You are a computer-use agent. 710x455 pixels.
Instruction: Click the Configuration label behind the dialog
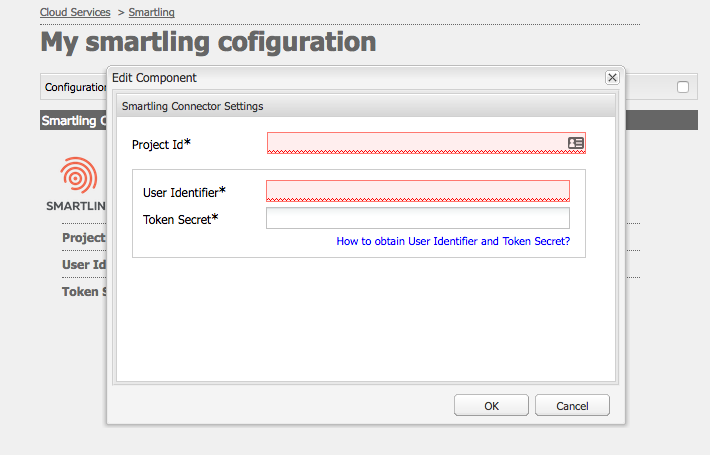[76, 87]
